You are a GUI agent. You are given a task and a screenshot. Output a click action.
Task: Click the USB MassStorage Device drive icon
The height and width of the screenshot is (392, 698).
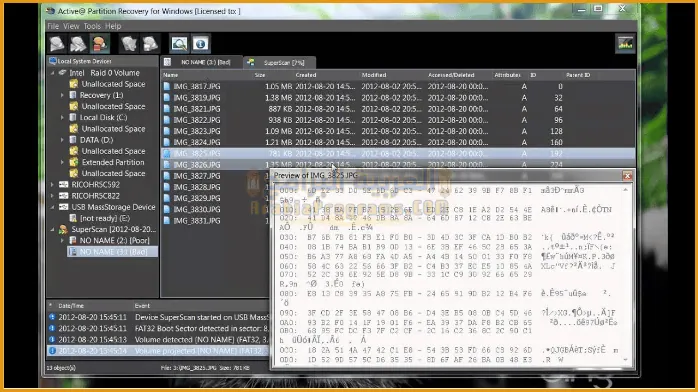tap(64, 207)
